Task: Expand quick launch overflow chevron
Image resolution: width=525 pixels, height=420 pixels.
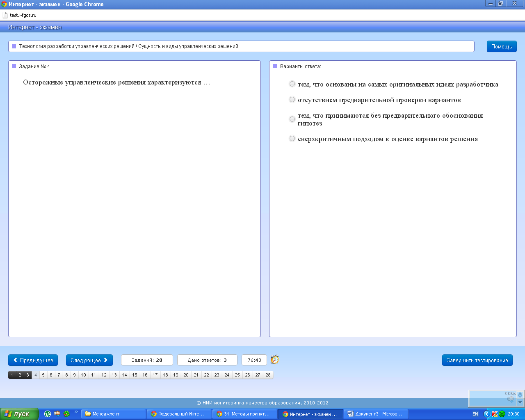Action: pyautogui.click(x=76, y=412)
